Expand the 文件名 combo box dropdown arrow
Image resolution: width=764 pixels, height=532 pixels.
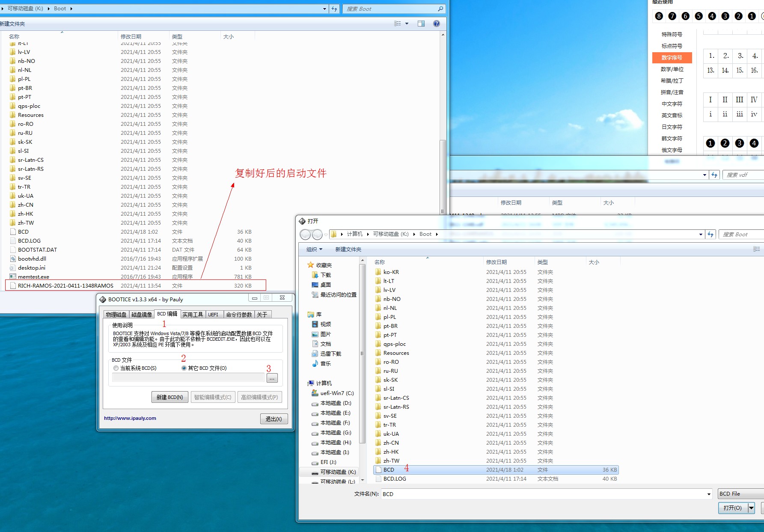(709, 494)
